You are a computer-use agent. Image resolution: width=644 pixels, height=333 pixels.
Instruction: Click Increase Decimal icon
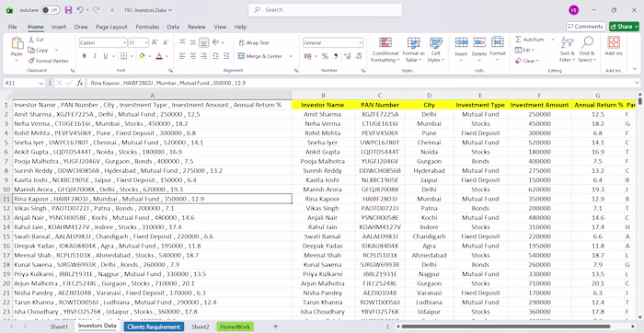click(x=347, y=56)
